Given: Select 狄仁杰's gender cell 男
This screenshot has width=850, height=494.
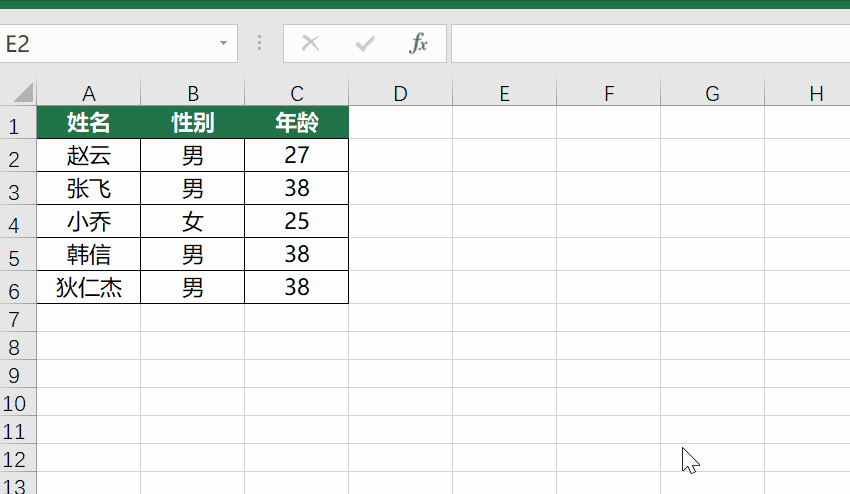Looking at the screenshot, I should pyautogui.click(x=192, y=288).
